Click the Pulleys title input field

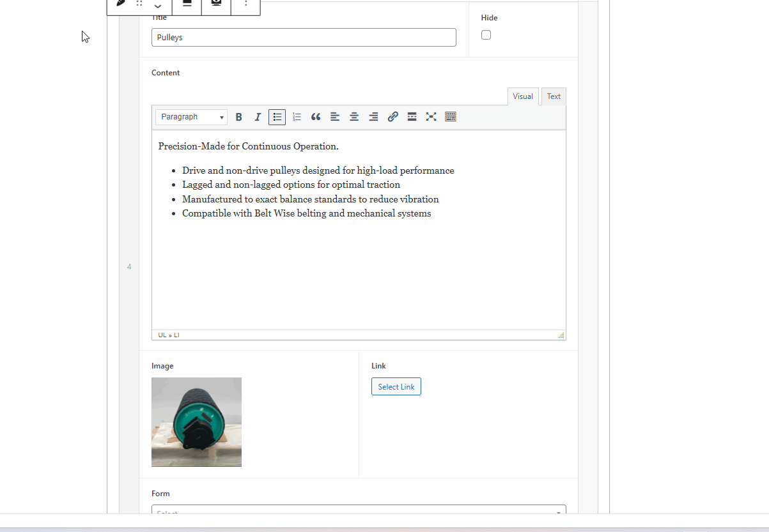tap(304, 38)
